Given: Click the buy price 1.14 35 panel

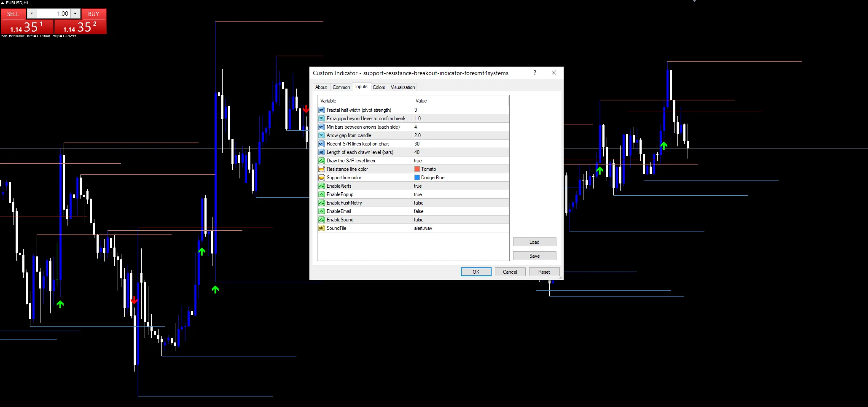Looking at the screenshot, I should [x=80, y=27].
